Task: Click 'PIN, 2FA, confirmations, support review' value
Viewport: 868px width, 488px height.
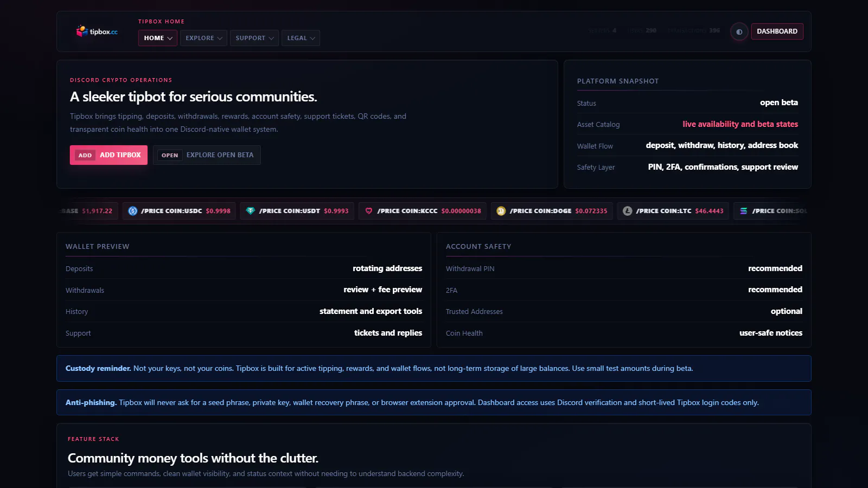Action: pyautogui.click(x=723, y=167)
